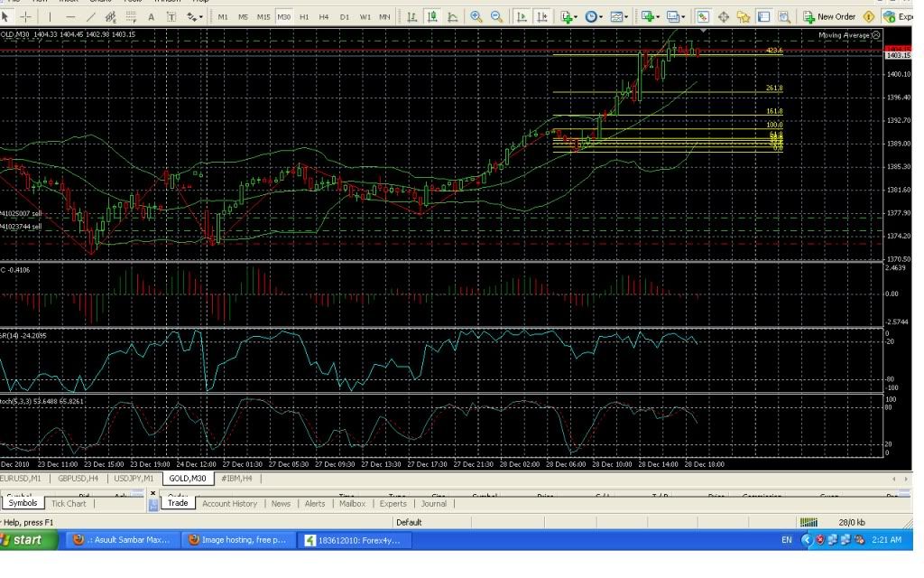Draw a vertical line tool
This screenshot has height=578, width=924.
51,16
